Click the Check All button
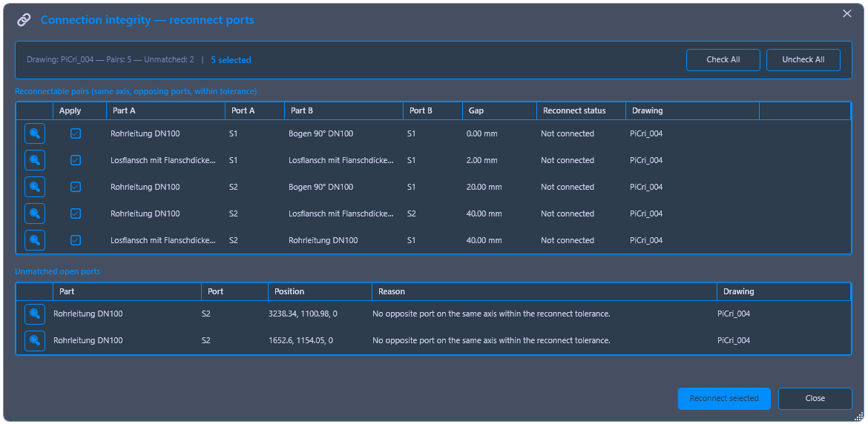Viewport: 868px width, 424px height. [723, 60]
